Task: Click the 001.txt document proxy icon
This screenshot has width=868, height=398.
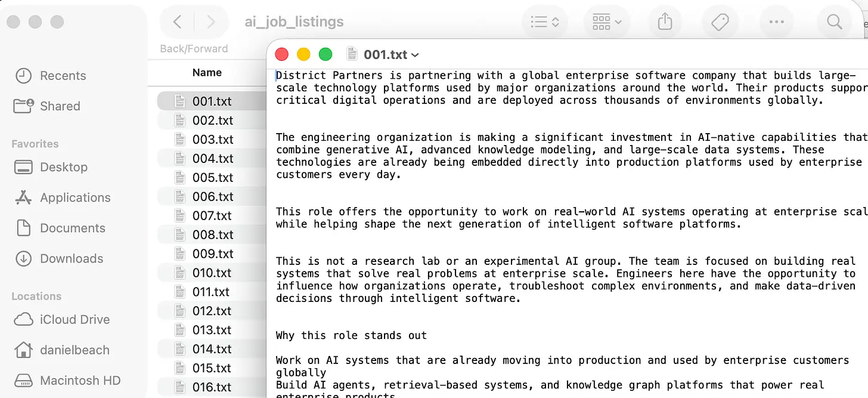Action: pyautogui.click(x=353, y=54)
